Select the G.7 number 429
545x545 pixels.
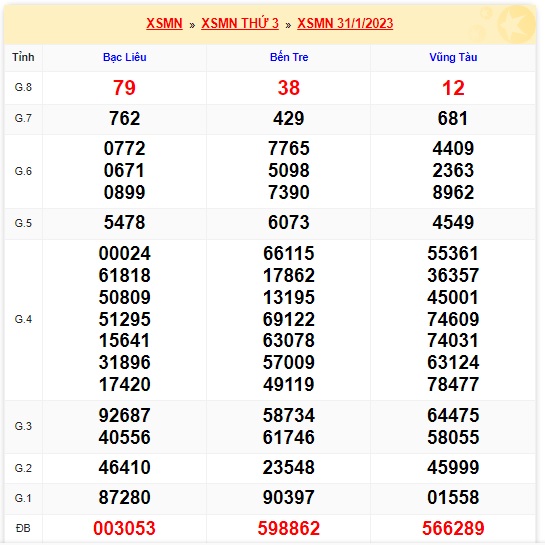pyautogui.click(x=289, y=119)
